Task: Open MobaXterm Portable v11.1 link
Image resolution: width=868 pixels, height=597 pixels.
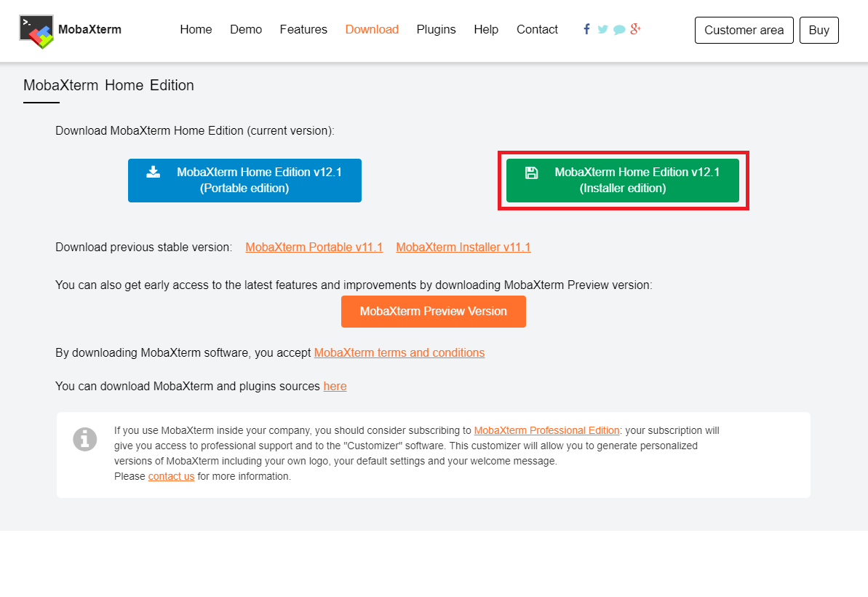Action: 314,247
